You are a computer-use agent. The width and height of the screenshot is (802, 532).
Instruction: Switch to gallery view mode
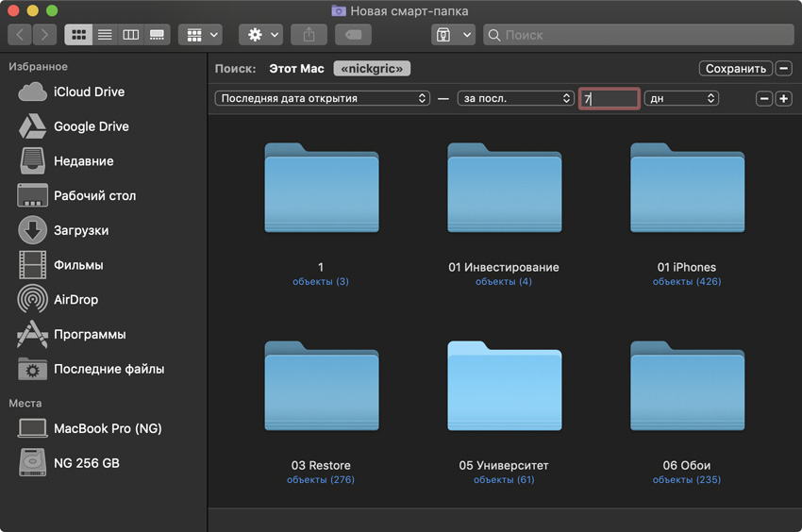click(x=158, y=35)
